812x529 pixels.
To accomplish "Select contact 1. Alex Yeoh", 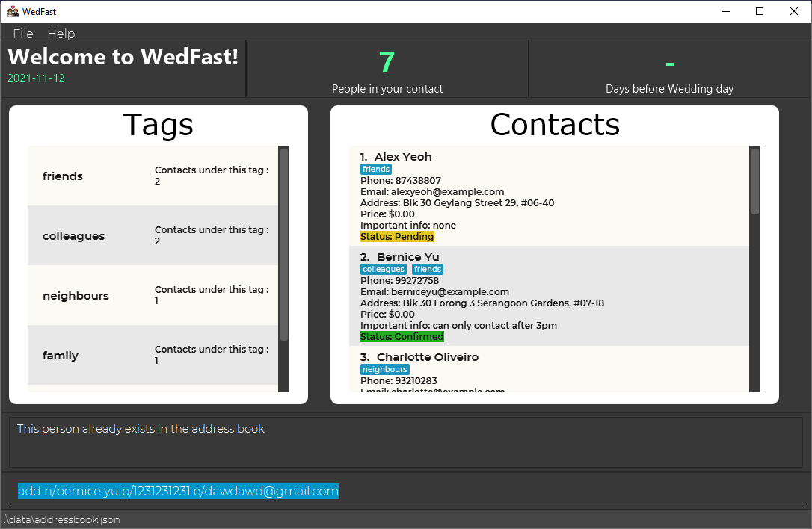I will click(x=549, y=196).
